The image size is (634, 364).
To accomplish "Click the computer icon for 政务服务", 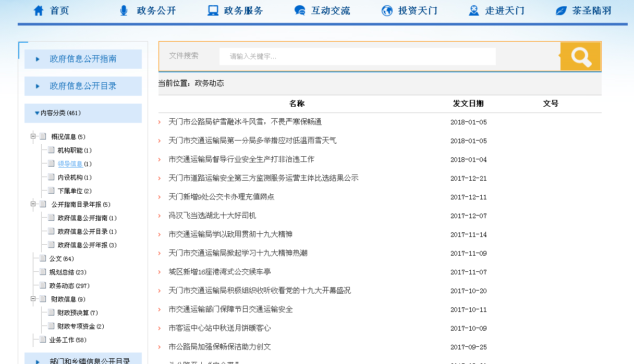I will [x=213, y=10].
